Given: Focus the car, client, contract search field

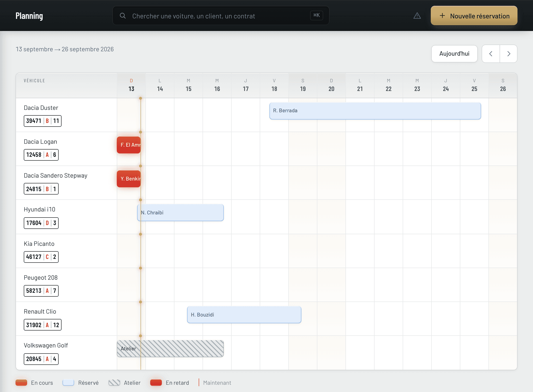Looking at the screenshot, I should (221, 16).
